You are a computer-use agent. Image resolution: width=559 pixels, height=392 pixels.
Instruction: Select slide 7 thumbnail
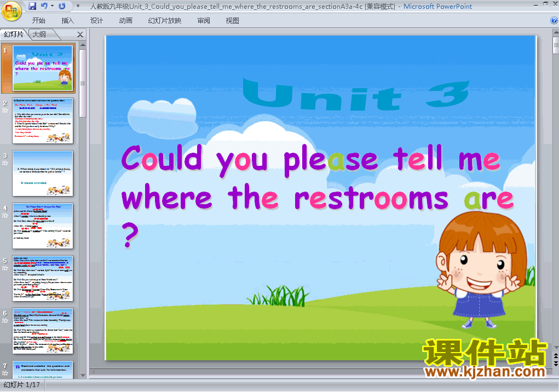[43, 370]
